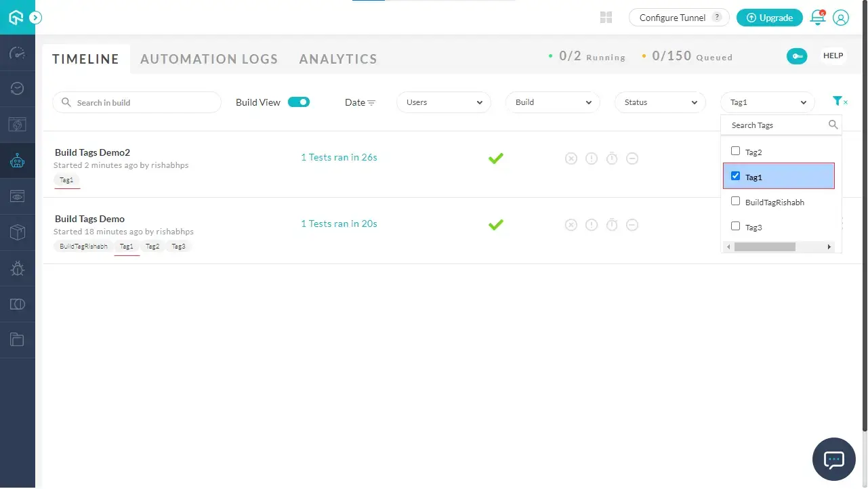Expand the Status dropdown
Viewport: 868px width, 489px height.
tap(661, 102)
